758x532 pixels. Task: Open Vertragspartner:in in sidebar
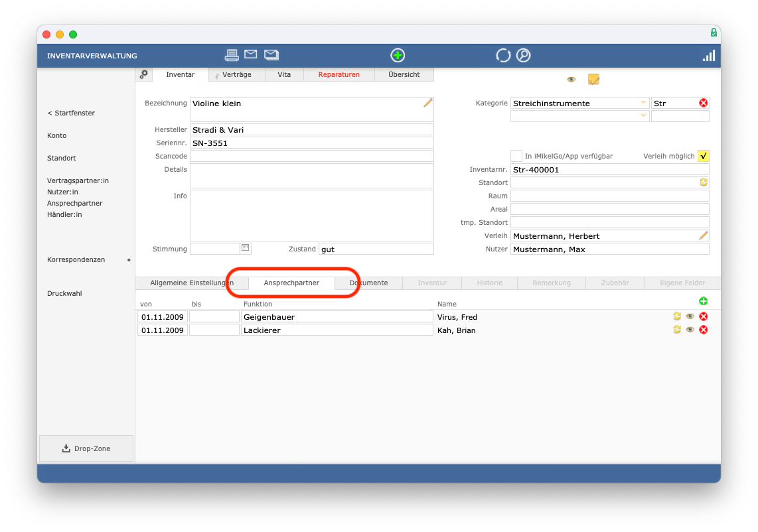point(78,180)
